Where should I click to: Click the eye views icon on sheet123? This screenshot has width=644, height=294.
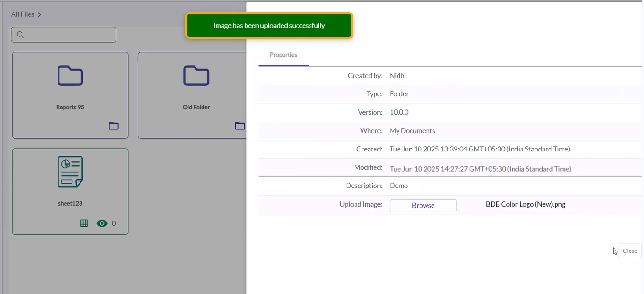(102, 223)
